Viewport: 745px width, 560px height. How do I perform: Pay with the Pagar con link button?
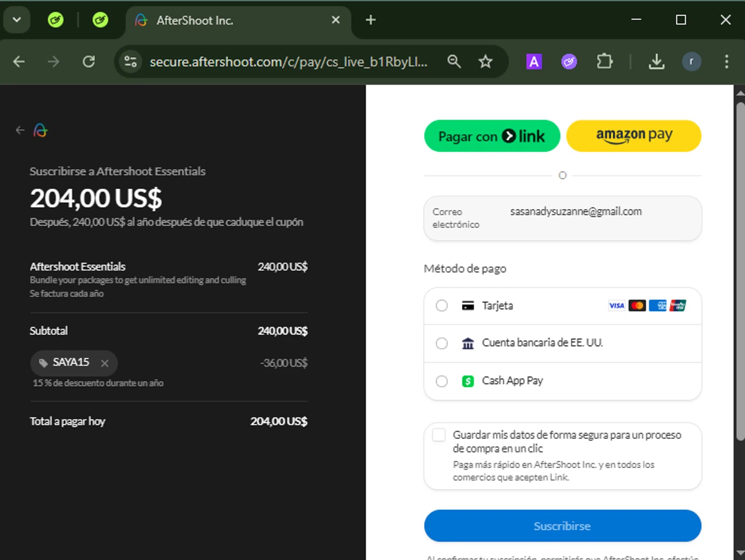(492, 136)
